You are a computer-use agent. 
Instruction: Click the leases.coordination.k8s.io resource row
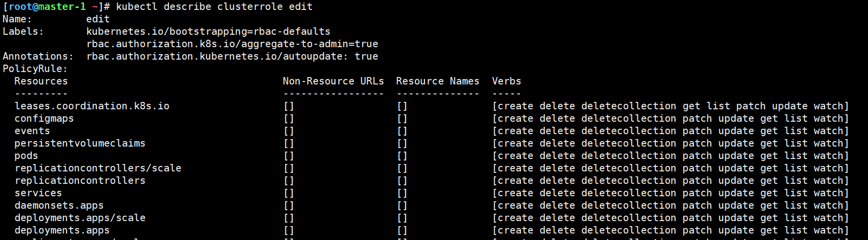click(x=432, y=106)
